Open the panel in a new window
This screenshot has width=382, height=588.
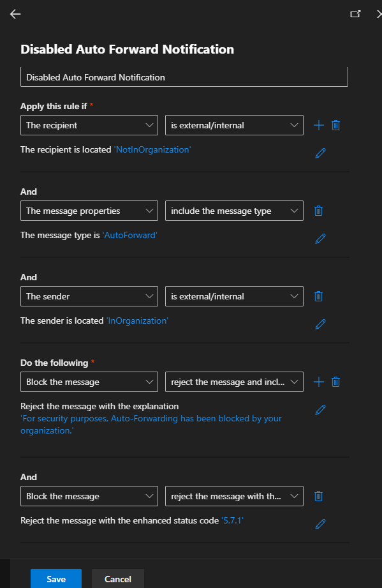click(x=358, y=13)
